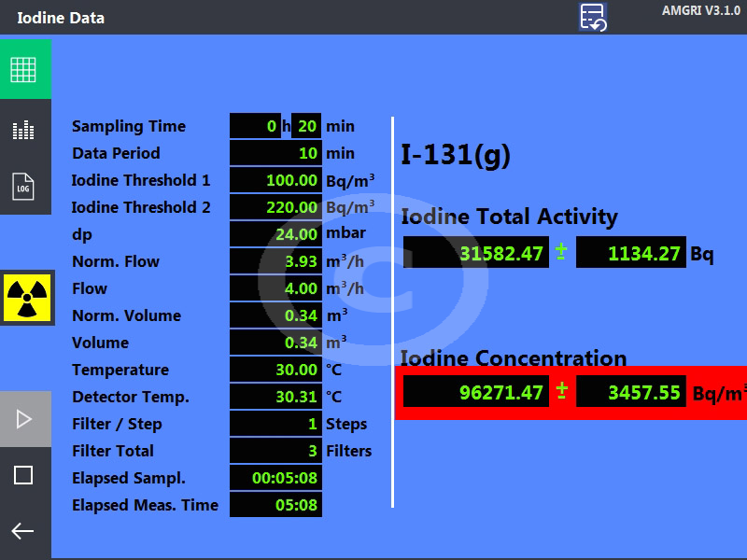
Task: Click the report reload icon in header
Action: (593, 17)
